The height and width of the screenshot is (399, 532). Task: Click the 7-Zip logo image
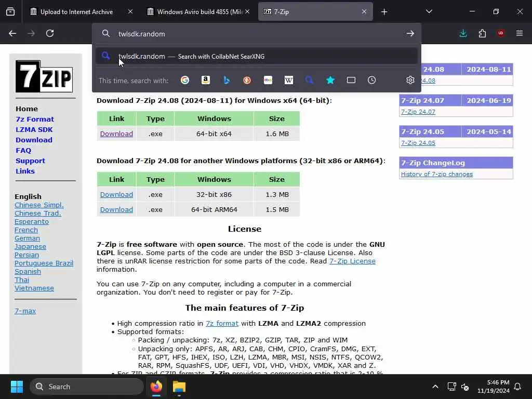click(x=44, y=76)
